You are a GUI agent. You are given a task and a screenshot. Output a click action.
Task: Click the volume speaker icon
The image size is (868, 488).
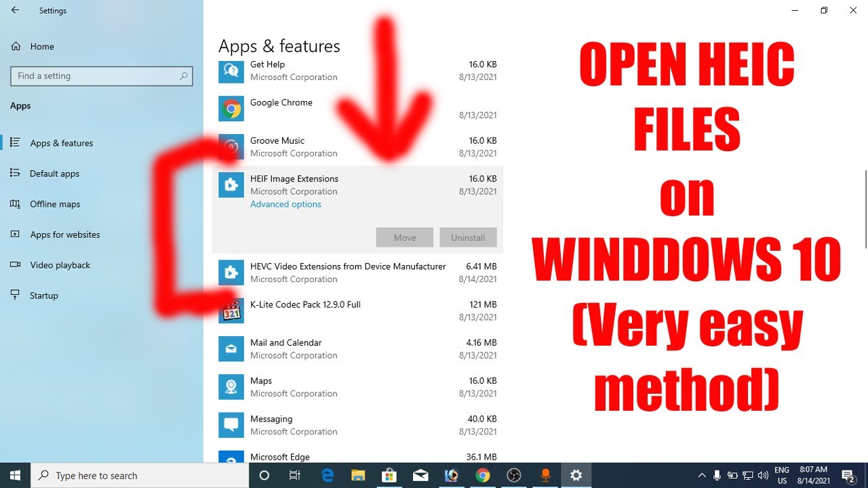click(764, 475)
